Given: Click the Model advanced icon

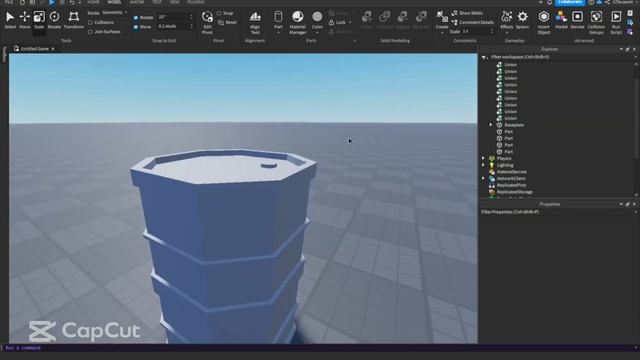Looking at the screenshot, I should pos(561,20).
